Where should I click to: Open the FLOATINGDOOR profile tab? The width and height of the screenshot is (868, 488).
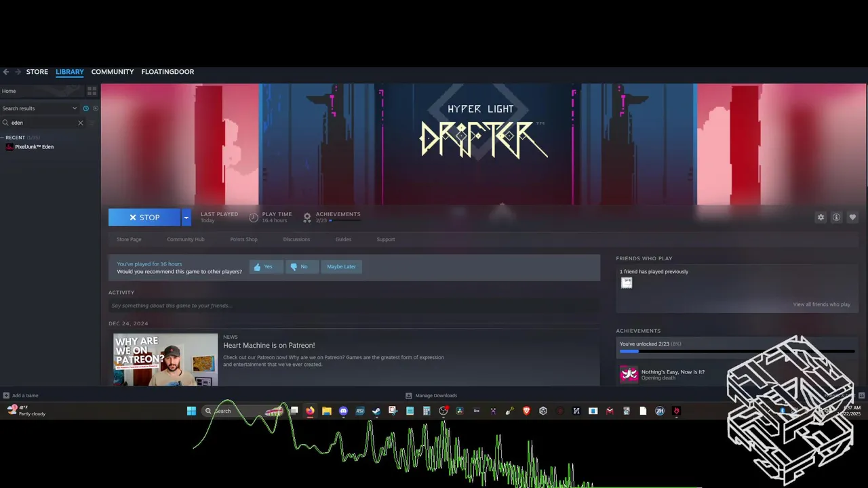167,72
